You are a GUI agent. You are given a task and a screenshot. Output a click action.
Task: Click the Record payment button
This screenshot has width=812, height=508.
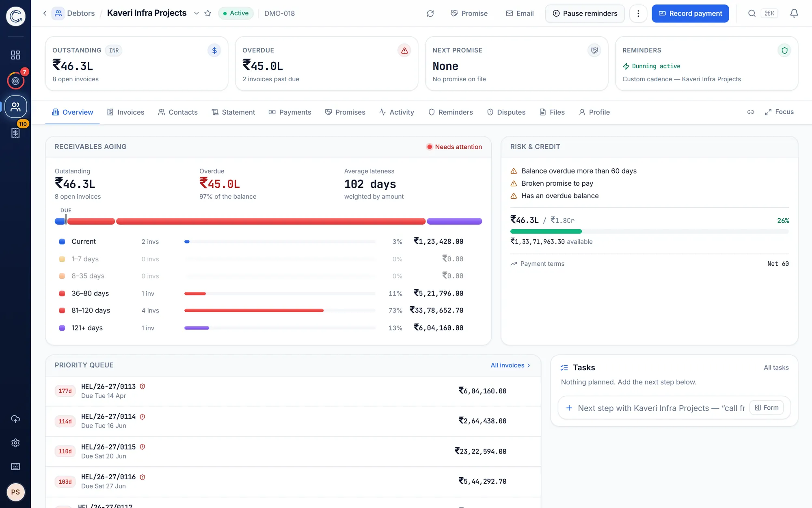tap(690, 13)
